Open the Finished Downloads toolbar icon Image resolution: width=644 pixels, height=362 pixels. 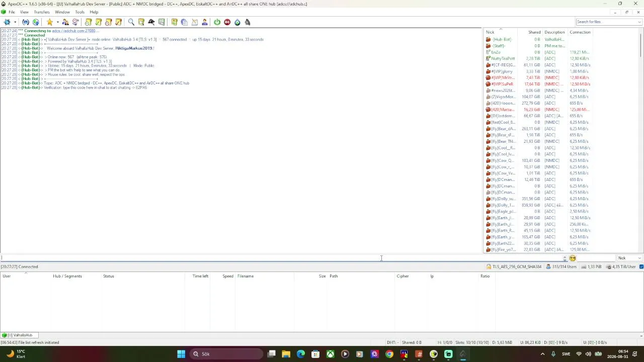point(99,22)
